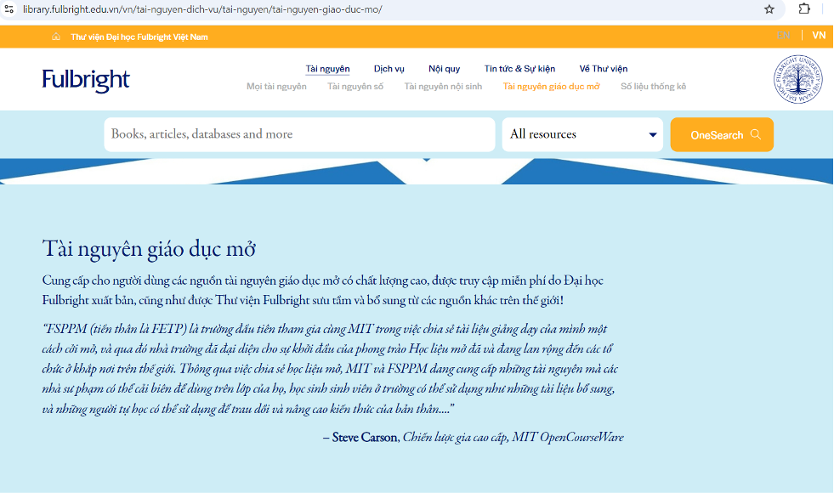
Task: Bookmark this page with the star icon
Action: [x=769, y=9]
